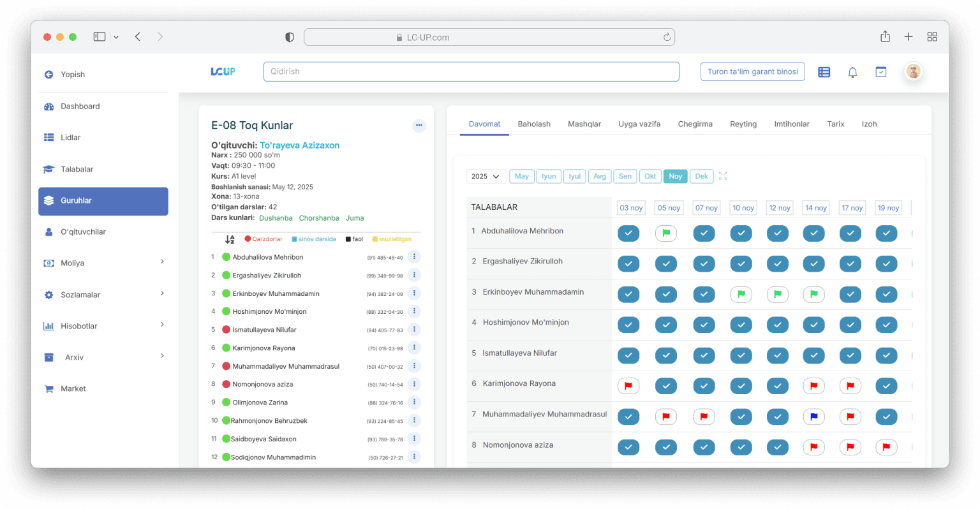
Task: Click the sort order icon above student list
Action: click(230, 239)
